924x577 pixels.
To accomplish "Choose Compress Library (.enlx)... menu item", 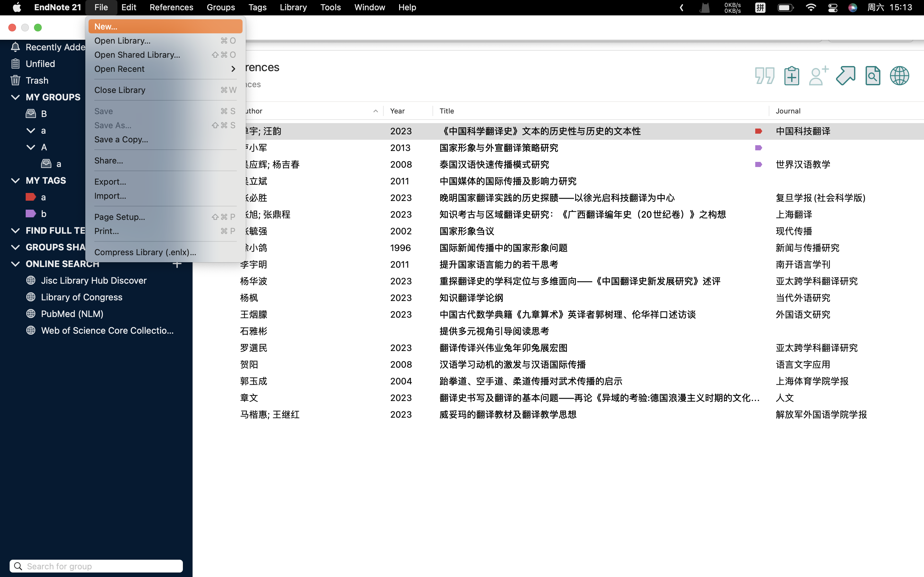I will click(145, 252).
